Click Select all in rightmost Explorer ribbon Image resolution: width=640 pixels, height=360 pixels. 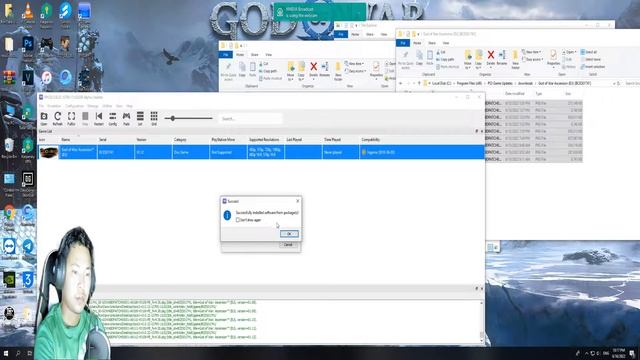click(589, 52)
